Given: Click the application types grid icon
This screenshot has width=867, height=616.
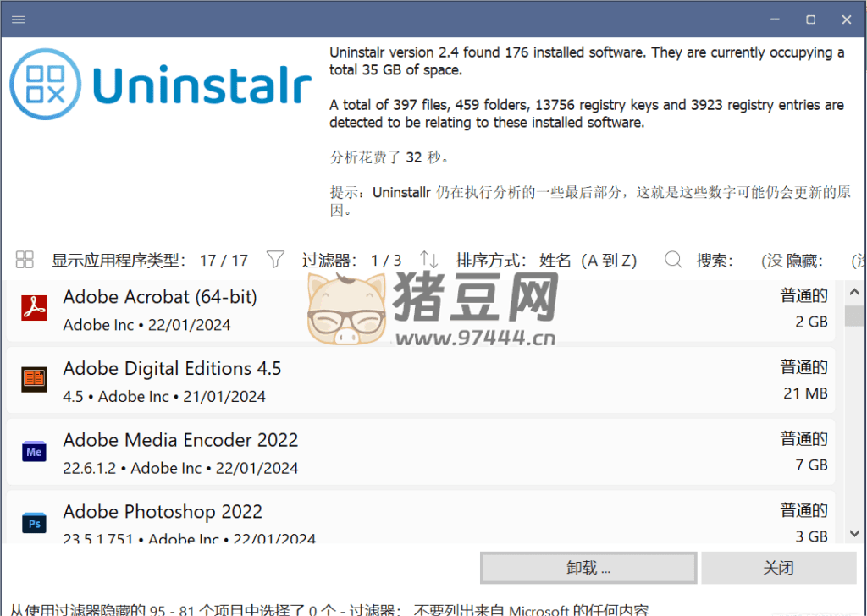Looking at the screenshot, I should [25, 260].
